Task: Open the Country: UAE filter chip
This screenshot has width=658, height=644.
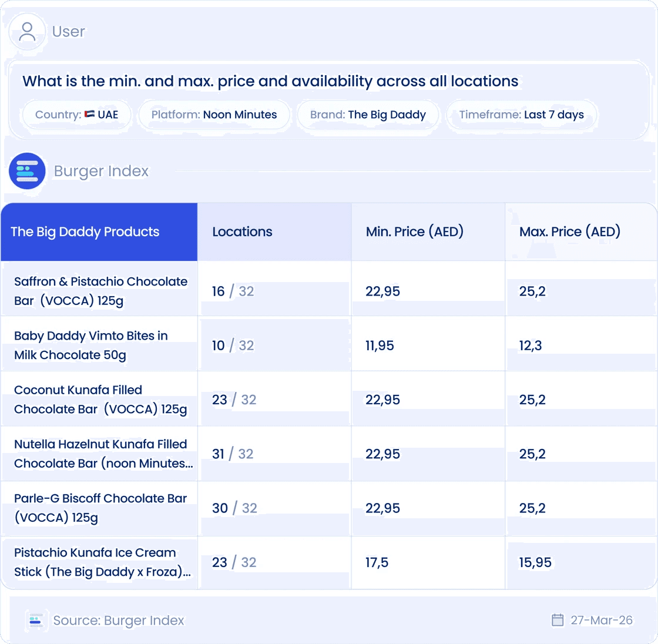Action: (77, 115)
